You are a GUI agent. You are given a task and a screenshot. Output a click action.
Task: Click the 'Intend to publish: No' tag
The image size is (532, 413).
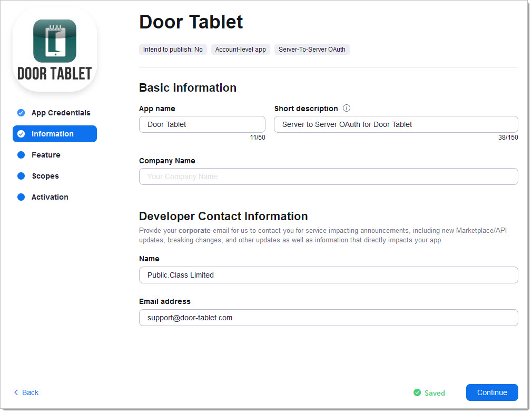[173, 50]
